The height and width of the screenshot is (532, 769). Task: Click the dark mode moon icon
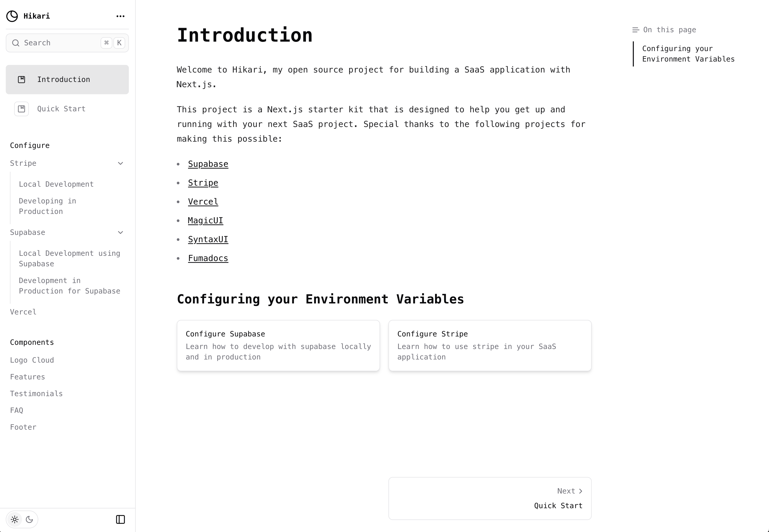point(29,519)
